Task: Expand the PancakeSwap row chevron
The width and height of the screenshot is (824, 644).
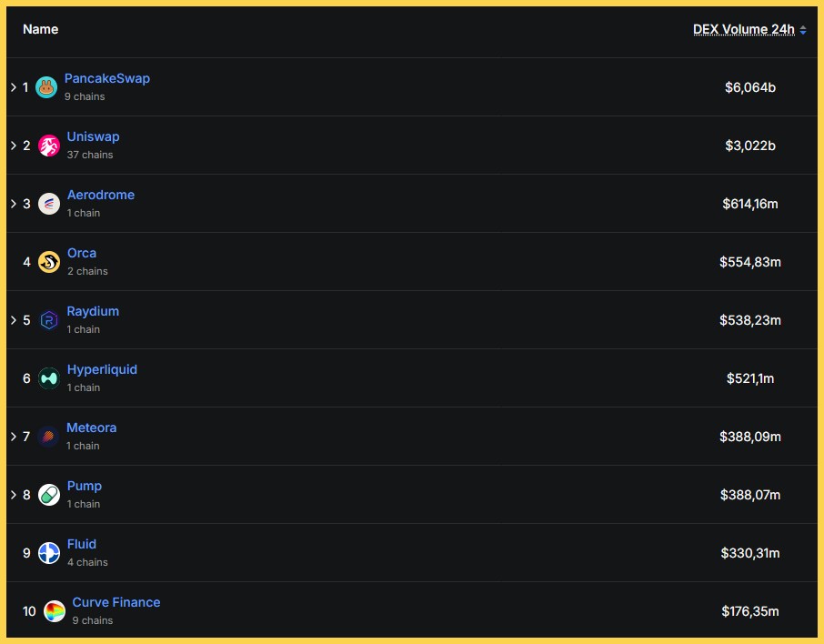Action: pos(14,87)
